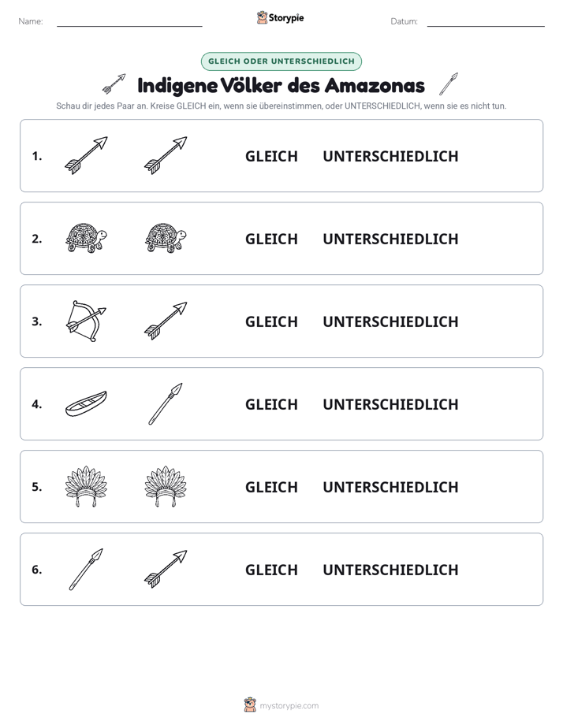The image size is (563, 728).
Task: Select GLEICH for the turtle pair
Action: pos(271,239)
